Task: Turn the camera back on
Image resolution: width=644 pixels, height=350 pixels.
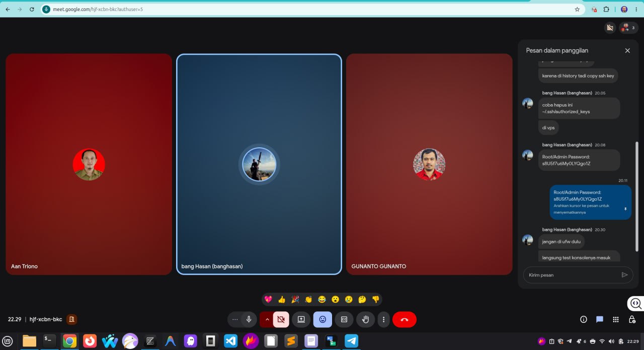Action: [x=281, y=319]
